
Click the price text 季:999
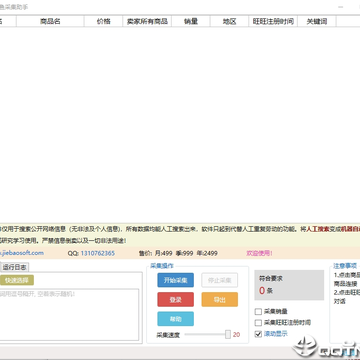pos(184,253)
